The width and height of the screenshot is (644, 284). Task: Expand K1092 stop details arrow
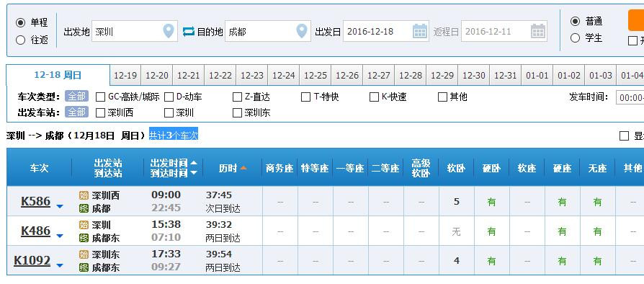click(x=60, y=265)
